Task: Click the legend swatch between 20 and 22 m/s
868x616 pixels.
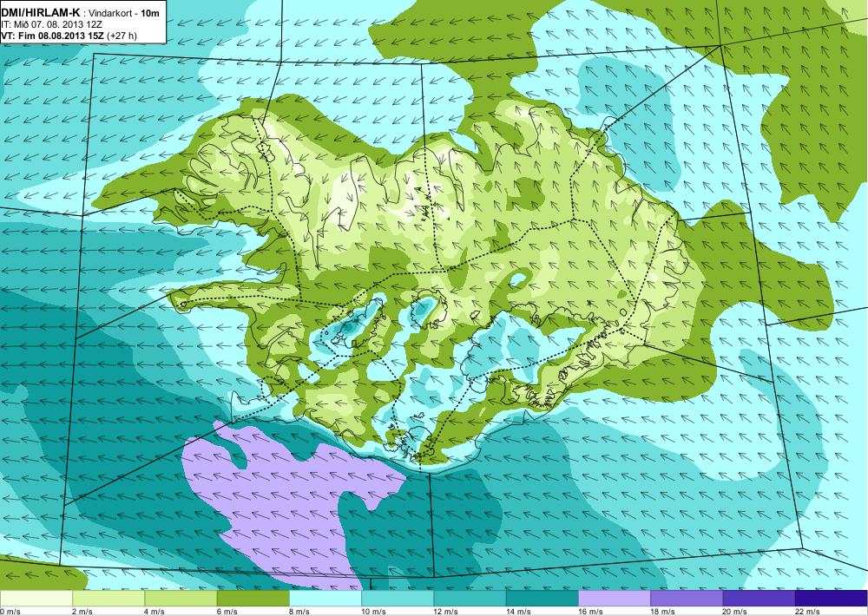Action: (x=759, y=599)
